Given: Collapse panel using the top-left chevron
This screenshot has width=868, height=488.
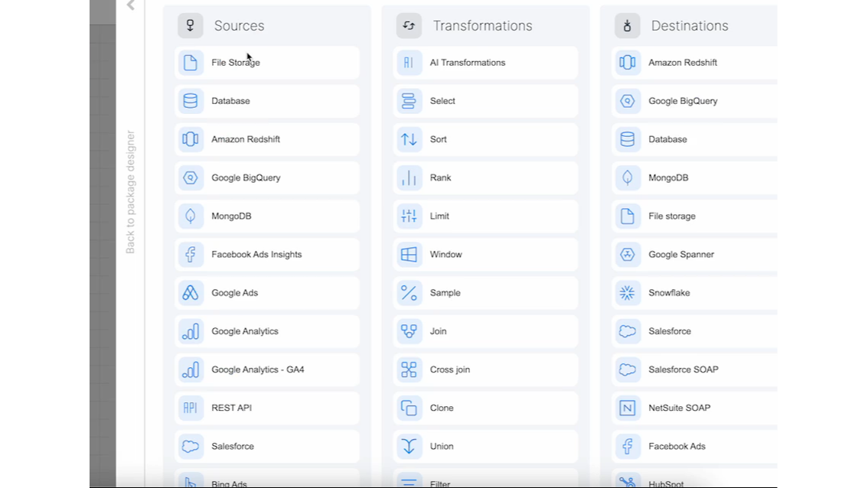Looking at the screenshot, I should coord(131,6).
